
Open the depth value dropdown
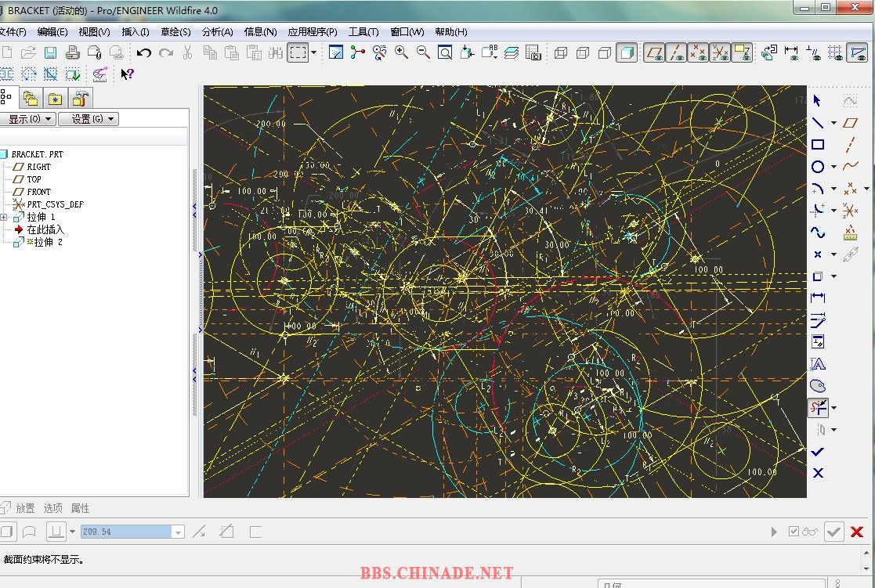(x=178, y=532)
